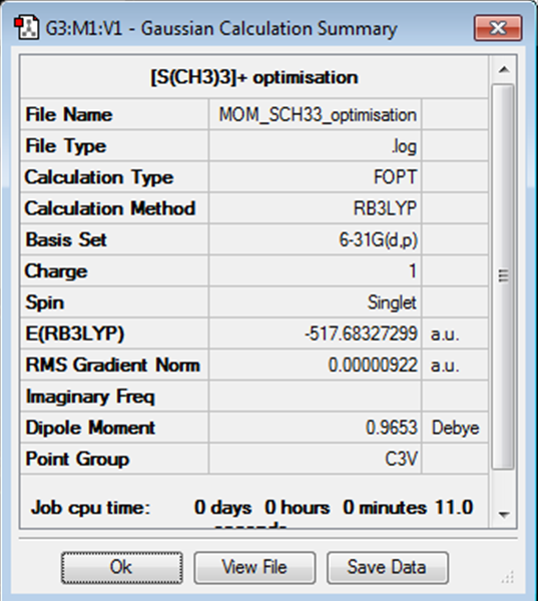Click the 'RB3LYP' calculation method value
This screenshot has width=538, height=601.
[385, 209]
